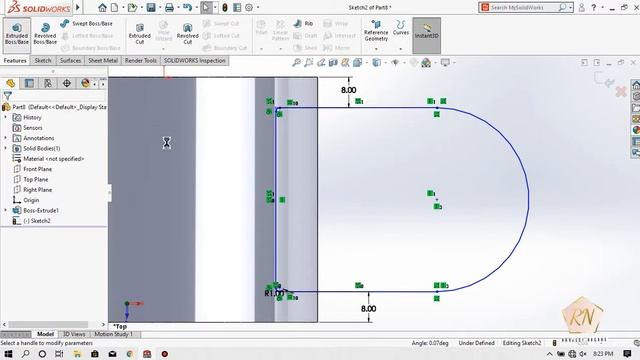The height and width of the screenshot is (360, 640).
Task: Open the Motion Study 1 tab
Action: coord(113,334)
